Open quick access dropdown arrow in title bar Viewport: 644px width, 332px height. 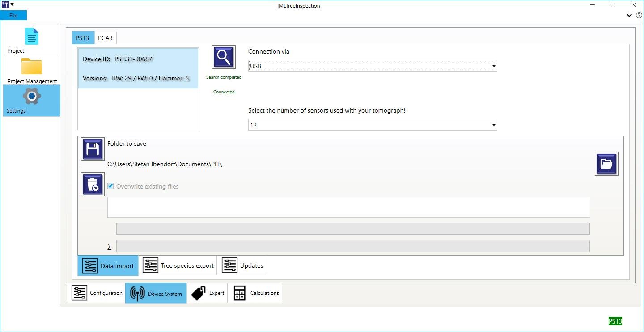[12, 5]
